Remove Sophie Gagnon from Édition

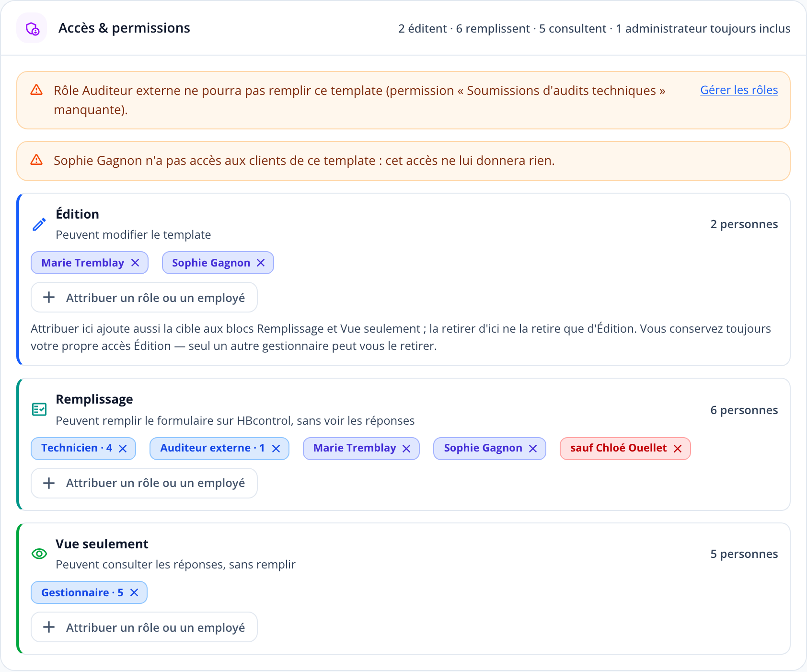[261, 263]
